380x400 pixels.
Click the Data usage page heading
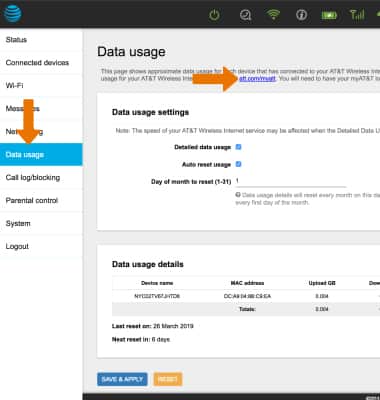[x=131, y=52]
